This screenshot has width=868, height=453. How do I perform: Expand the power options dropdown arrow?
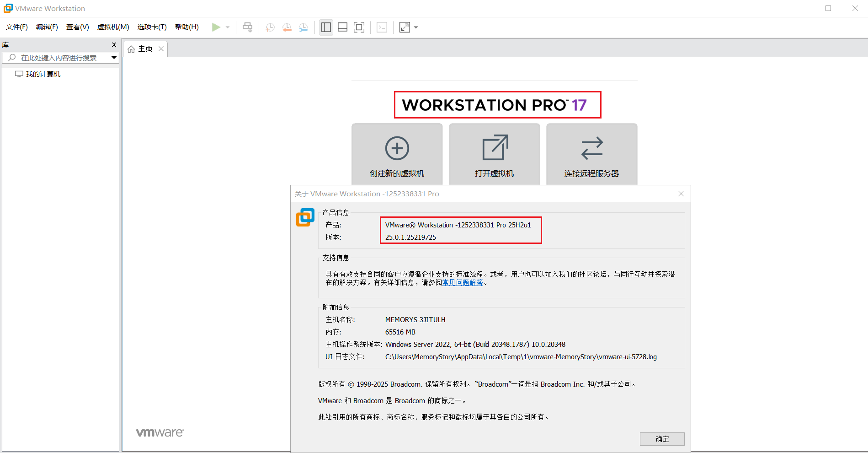(x=228, y=27)
